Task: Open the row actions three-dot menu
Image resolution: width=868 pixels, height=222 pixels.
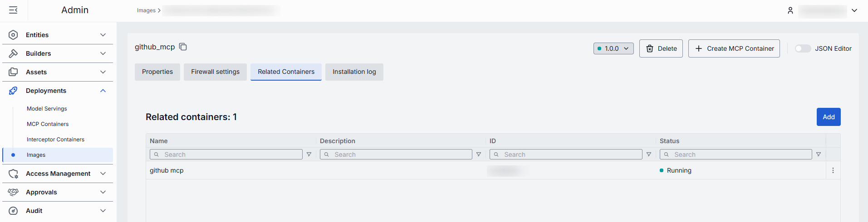Action: pos(833,170)
